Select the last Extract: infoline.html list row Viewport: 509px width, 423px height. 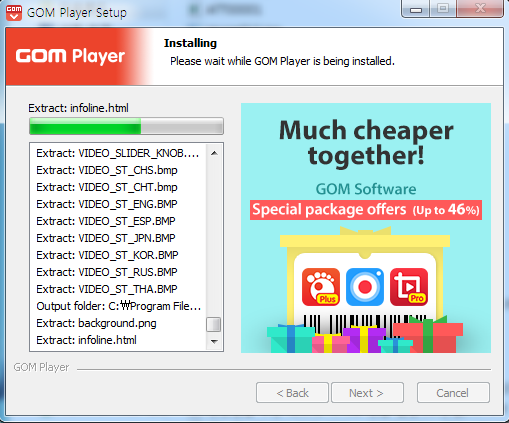[x=86, y=340]
